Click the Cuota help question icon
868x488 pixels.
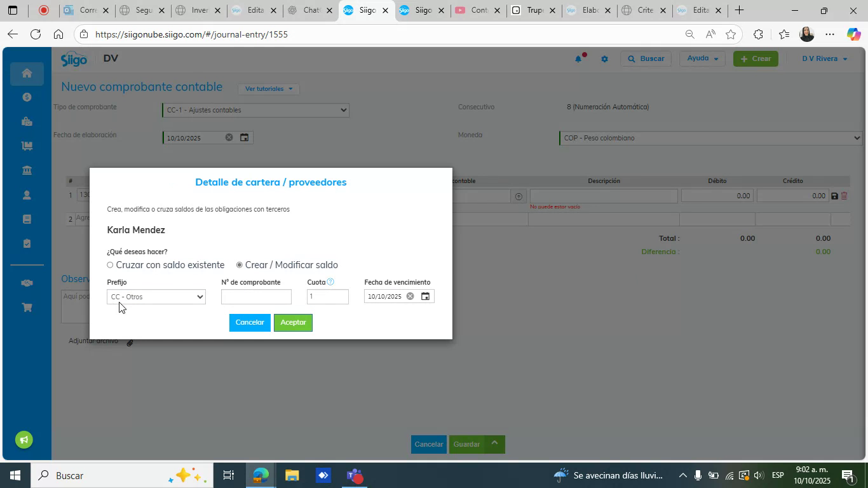(330, 281)
